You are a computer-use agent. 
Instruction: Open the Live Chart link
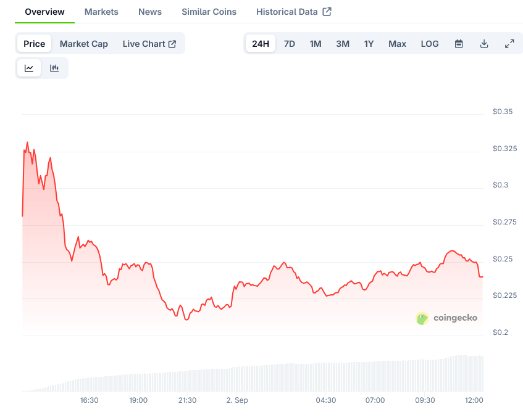point(149,44)
